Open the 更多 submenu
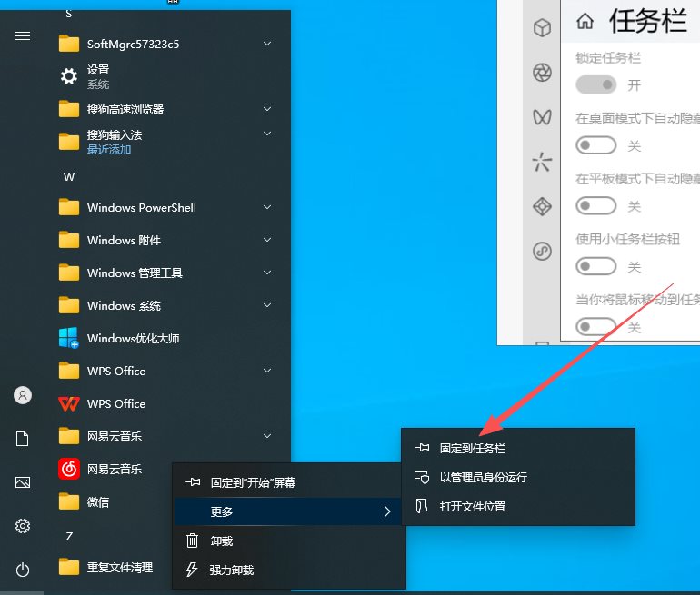The image size is (700, 595). (289, 511)
